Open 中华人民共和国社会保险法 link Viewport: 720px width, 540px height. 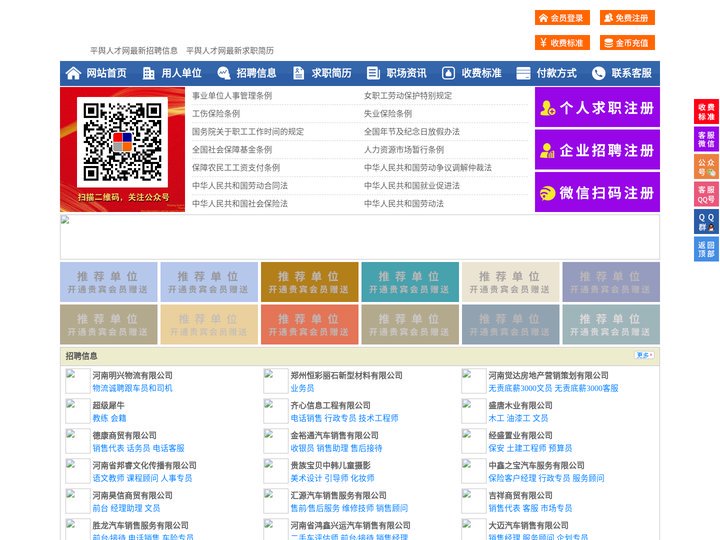(x=240, y=203)
